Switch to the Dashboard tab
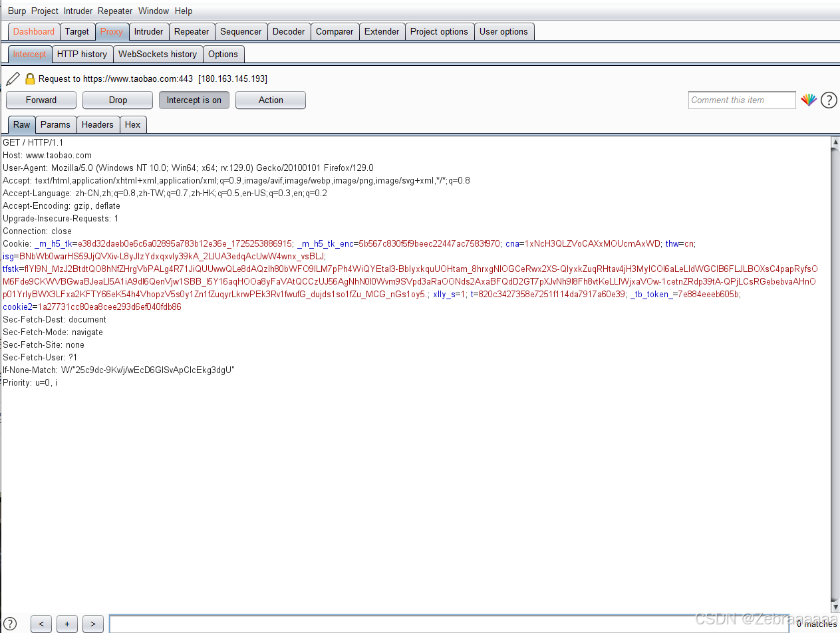 point(34,31)
